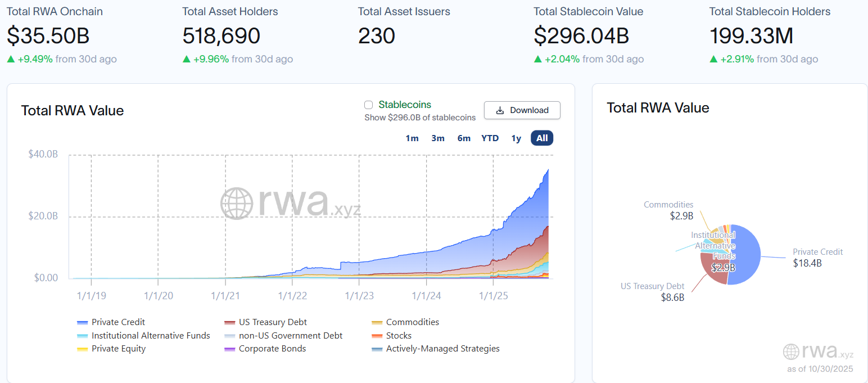Image resolution: width=868 pixels, height=383 pixels.
Task: Click the green arrow next to +2.04%
Action: [x=538, y=59]
